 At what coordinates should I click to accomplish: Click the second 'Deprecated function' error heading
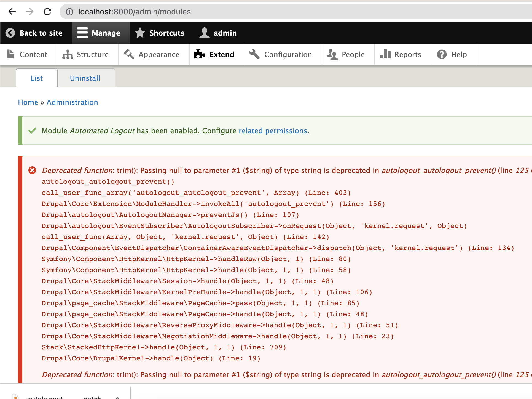pyautogui.click(x=77, y=375)
